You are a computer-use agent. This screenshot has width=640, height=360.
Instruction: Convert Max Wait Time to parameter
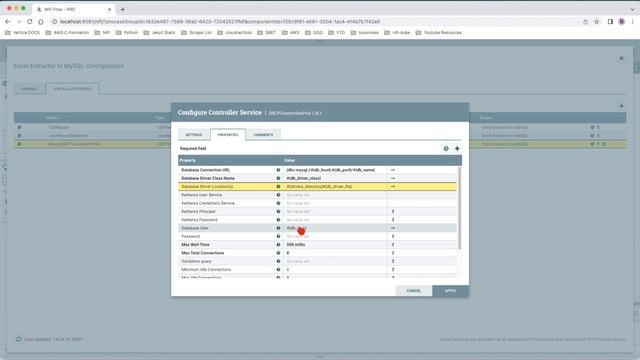click(393, 244)
